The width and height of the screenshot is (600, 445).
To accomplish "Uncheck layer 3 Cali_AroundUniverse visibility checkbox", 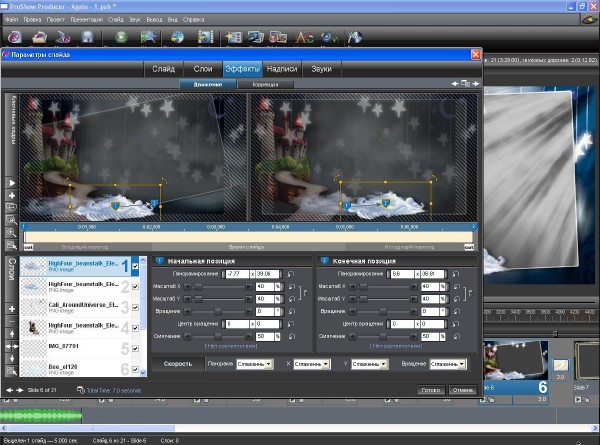I will point(135,308).
